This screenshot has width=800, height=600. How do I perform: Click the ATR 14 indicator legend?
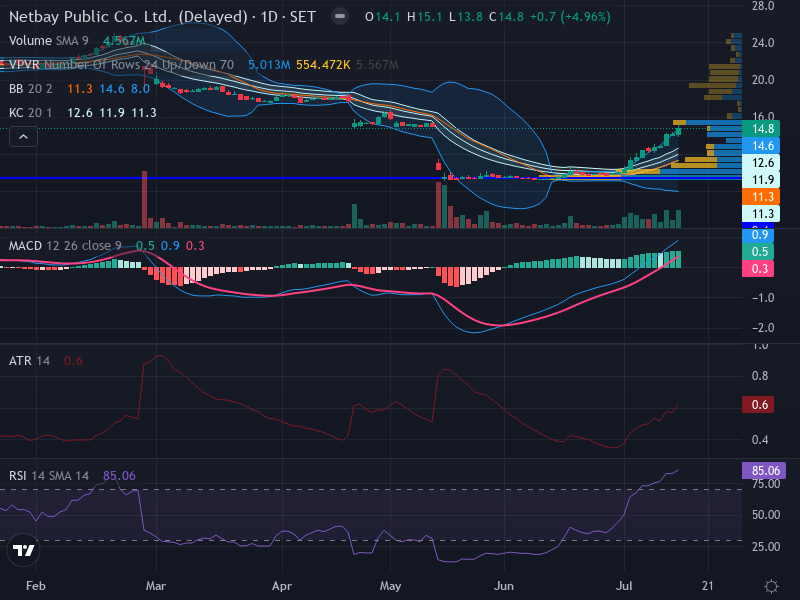click(30, 361)
